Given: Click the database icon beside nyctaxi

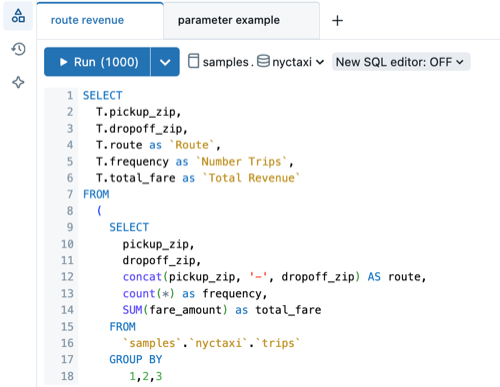Looking at the screenshot, I should coord(263,61).
